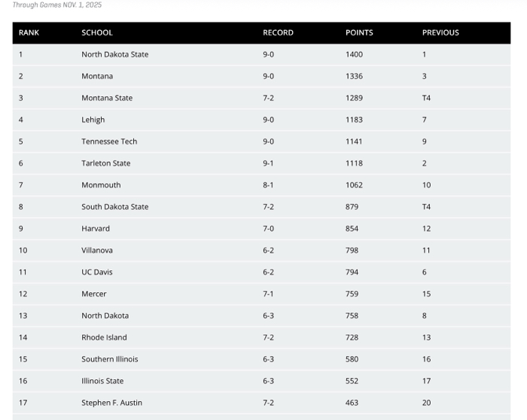This screenshot has height=420, width=527.
Task: Click the PREVIOUS column header
Action: coord(440,33)
